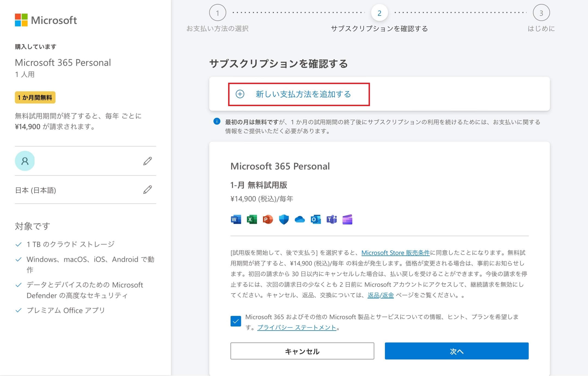The image size is (588, 376).
Task: Click checkmark icon beside プレミアム Office アプリ
Action: click(x=19, y=310)
